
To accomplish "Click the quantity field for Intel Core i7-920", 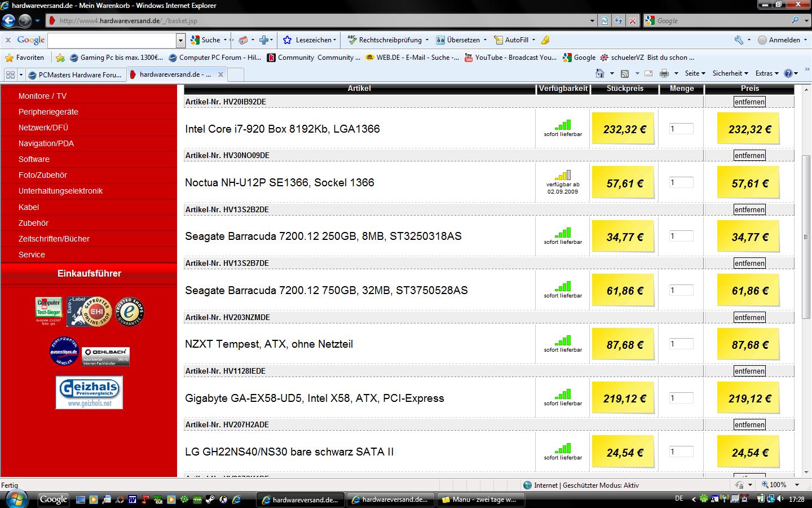I will point(681,129).
